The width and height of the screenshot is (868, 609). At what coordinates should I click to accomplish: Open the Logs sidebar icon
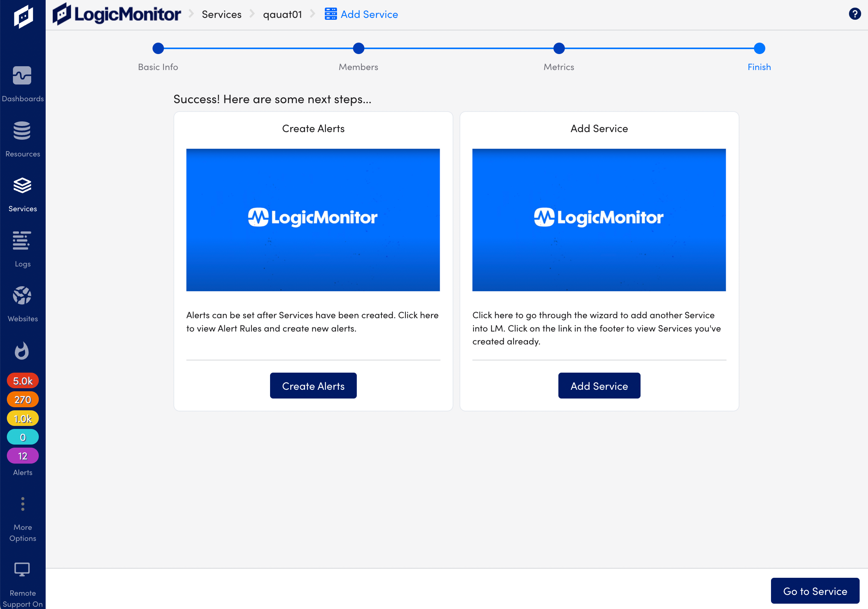pyautogui.click(x=22, y=241)
